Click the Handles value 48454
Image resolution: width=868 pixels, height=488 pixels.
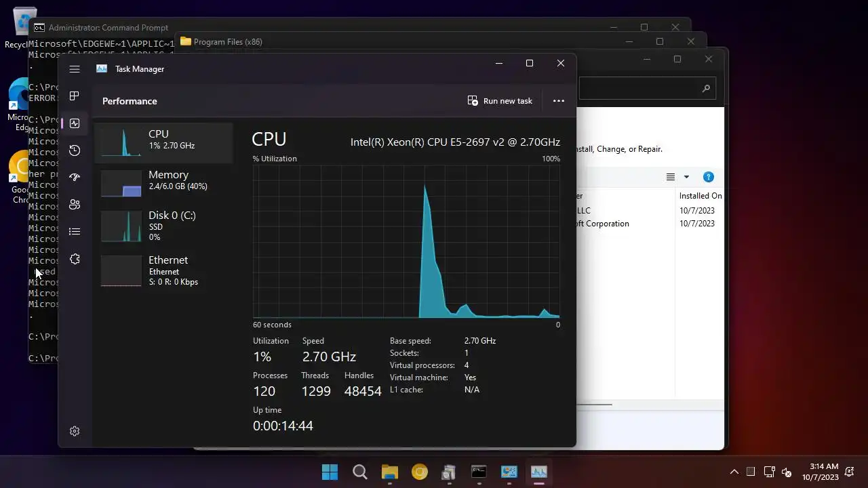[x=363, y=391]
